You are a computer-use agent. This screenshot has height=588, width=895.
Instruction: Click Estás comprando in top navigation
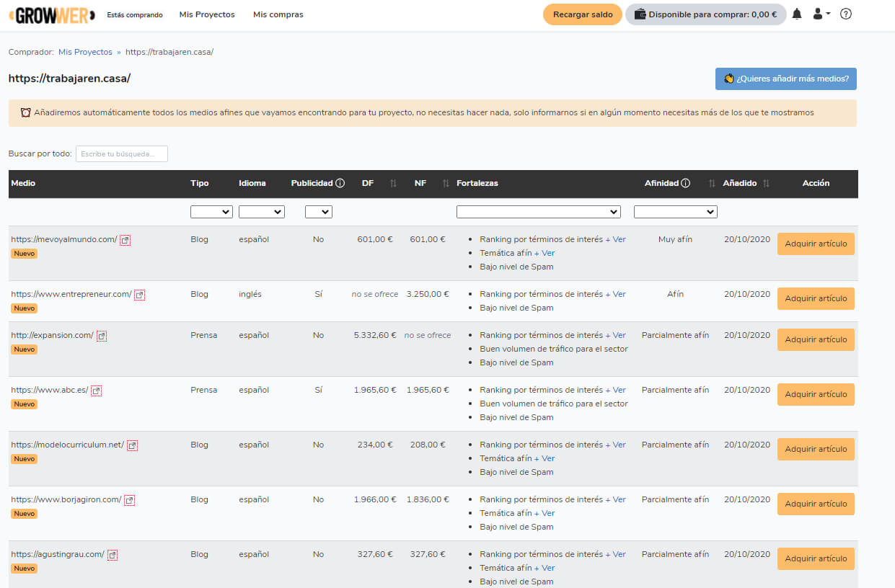click(135, 14)
